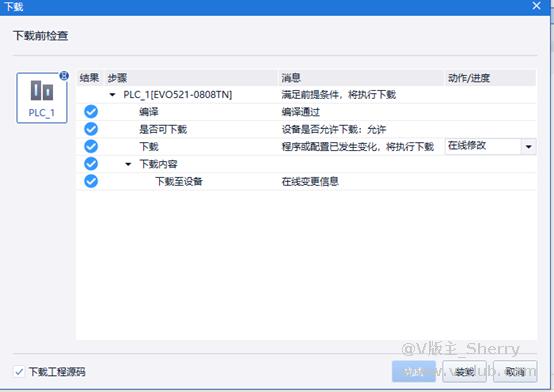The height and width of the screenshot is (392, 554).
Task: Click the blue button beside 装载
Action: coord(414,371)
